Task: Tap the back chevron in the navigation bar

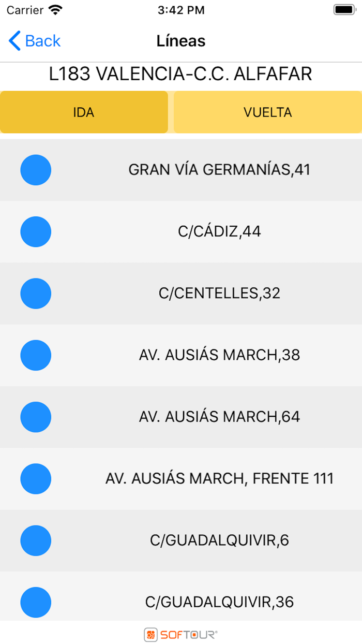Action: coord(13,41)
